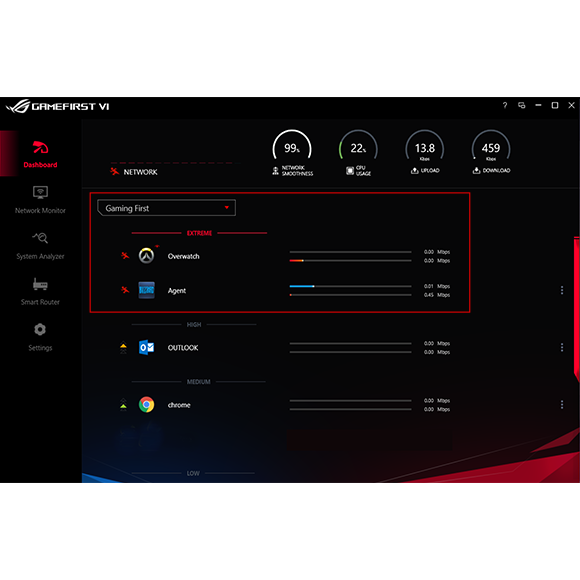
Task: Expand the Gaming First mode dropdown
Action: (166, 208)
